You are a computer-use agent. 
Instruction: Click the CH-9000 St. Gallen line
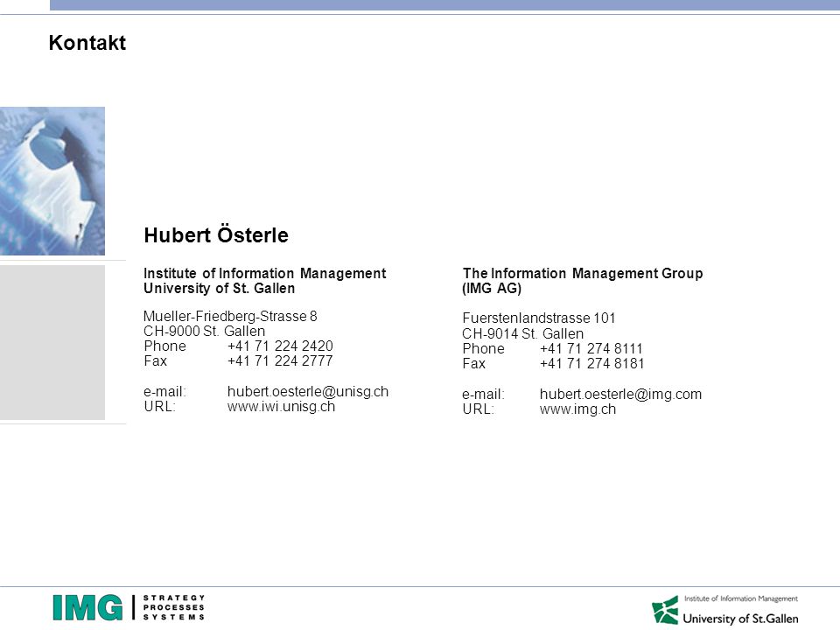point(204,331)
